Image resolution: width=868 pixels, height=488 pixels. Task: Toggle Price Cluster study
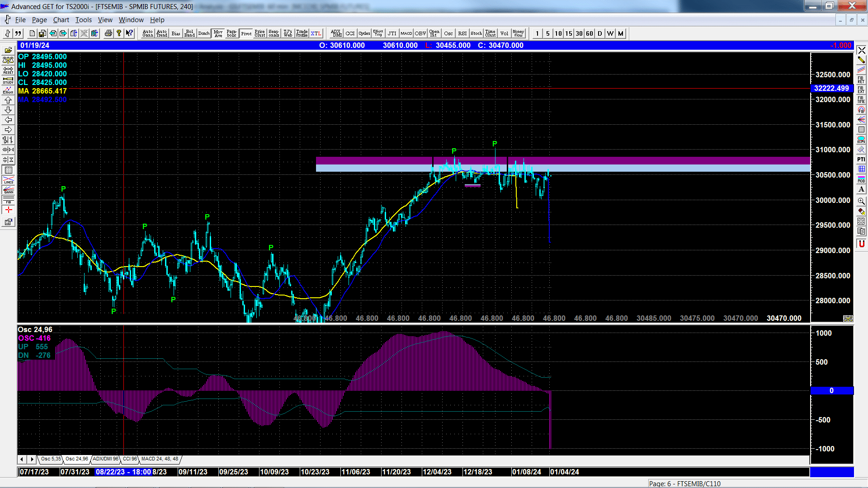pos(260,33)
